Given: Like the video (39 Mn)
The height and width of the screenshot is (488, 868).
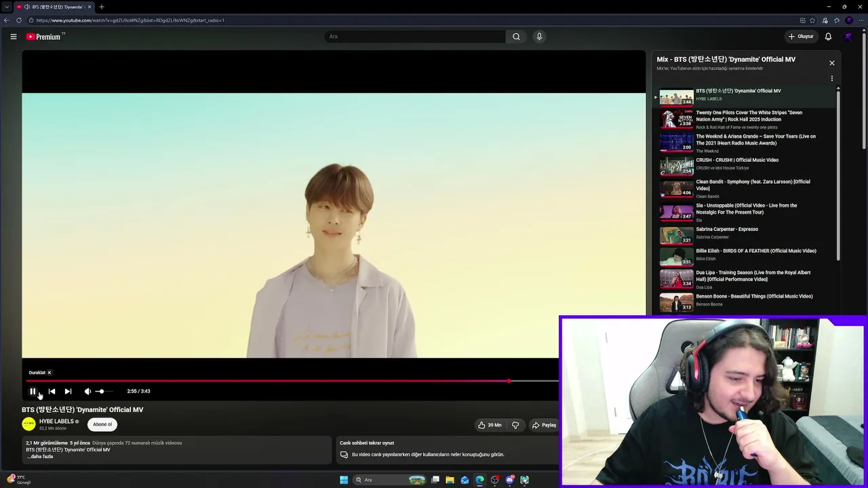Looking at the screenshot, I should pyautogui.click(x=490, y=425).
